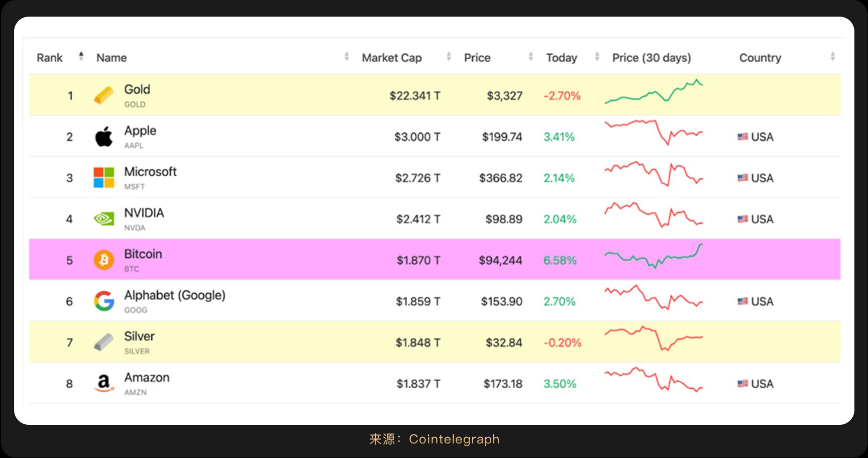Click the Microsoft logo icon
Image resolution: width=868 pixels, height=458 pixels.
coord(104,178)
